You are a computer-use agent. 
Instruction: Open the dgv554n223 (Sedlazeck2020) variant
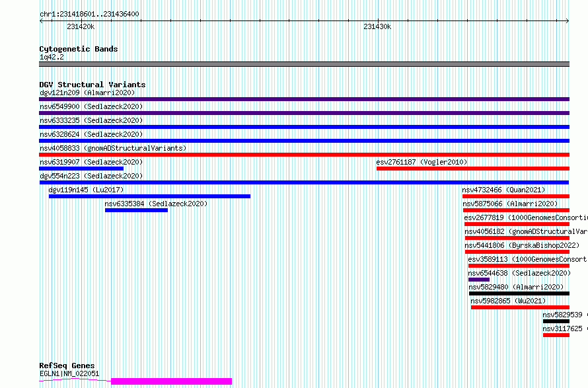pos(304,182)
